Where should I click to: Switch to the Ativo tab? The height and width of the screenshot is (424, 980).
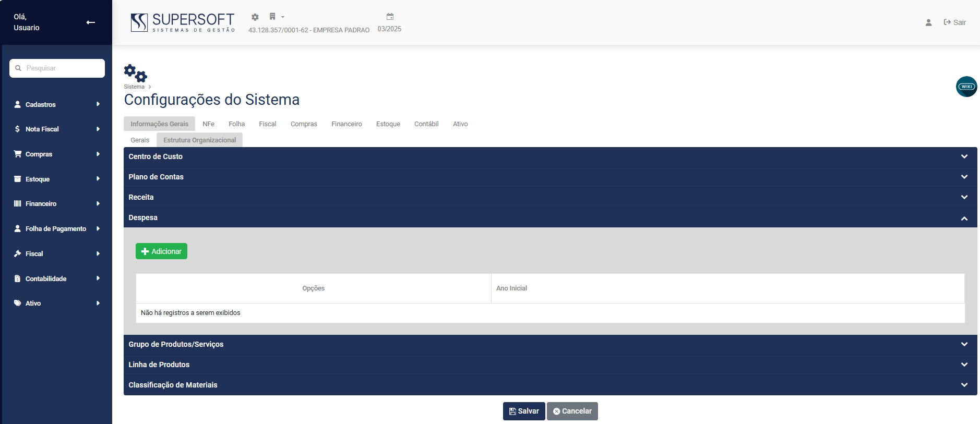tap(460, 124)
